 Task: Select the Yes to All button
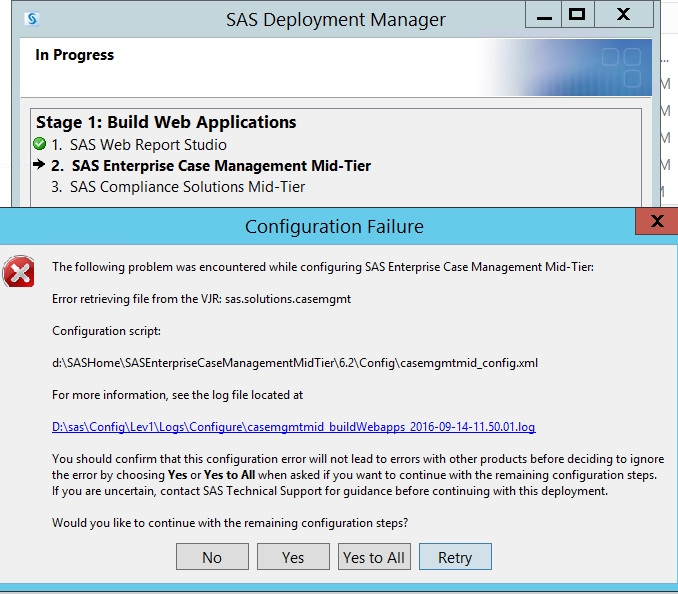(x=374, y=557)
